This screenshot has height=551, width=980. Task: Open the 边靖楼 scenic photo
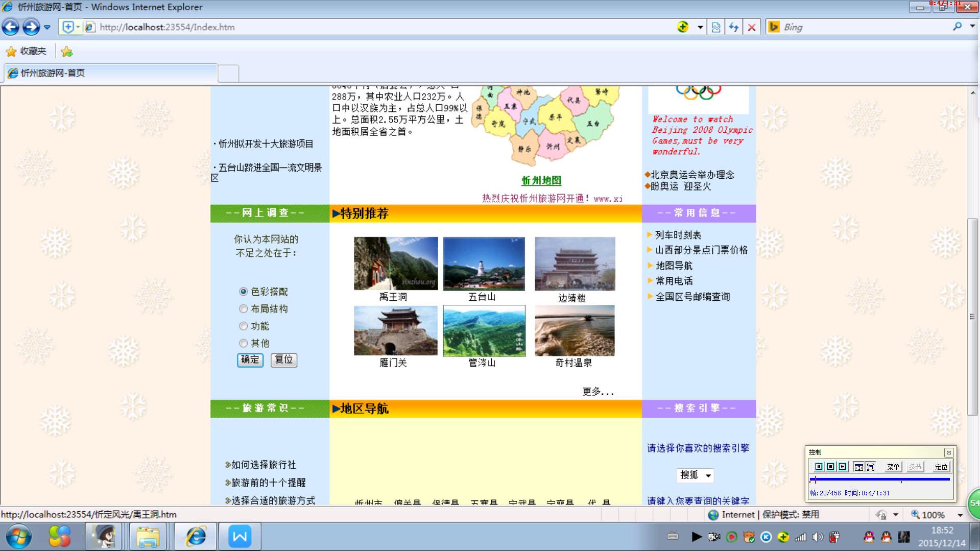tap(575, 263)
